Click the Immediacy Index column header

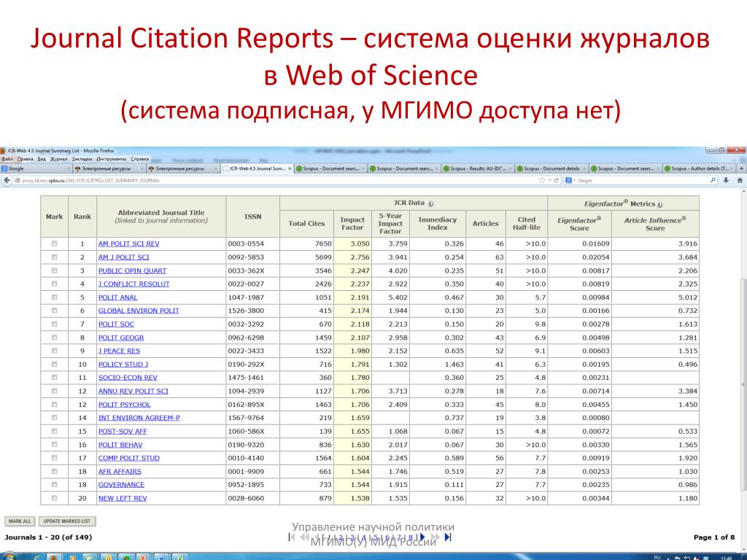point(438,224)
